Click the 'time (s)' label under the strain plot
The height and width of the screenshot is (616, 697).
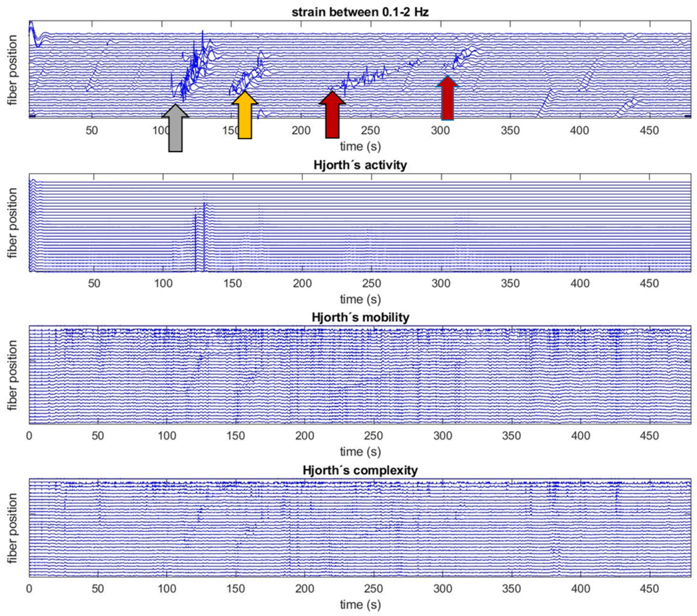click(360, 147)
